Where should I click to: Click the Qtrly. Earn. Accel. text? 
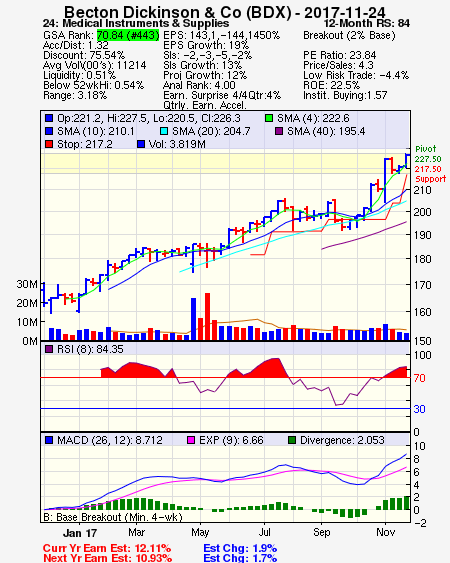click(205, 105)
